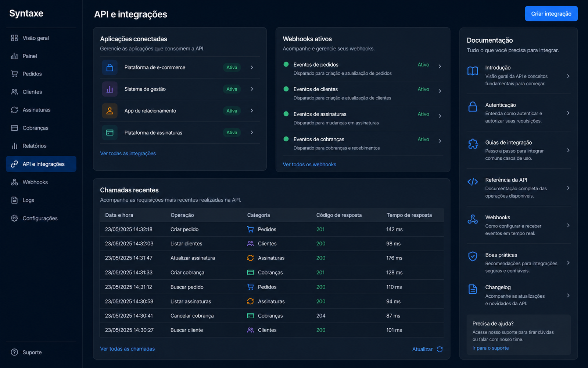The width and height of the screenshot is (588, 368).
Task: Click the Syntaxe logo
Action: click(26, 13)
